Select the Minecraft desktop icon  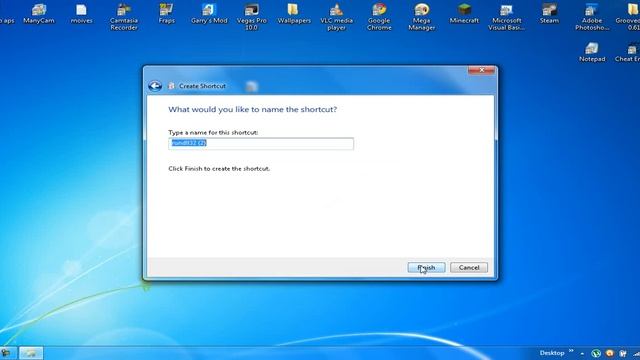coord(464,13)
